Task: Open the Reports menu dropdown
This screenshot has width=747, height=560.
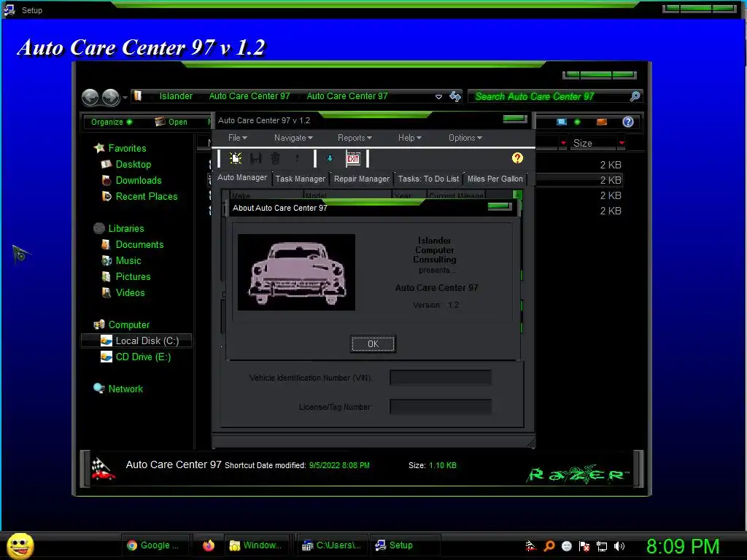Action: 355,138
